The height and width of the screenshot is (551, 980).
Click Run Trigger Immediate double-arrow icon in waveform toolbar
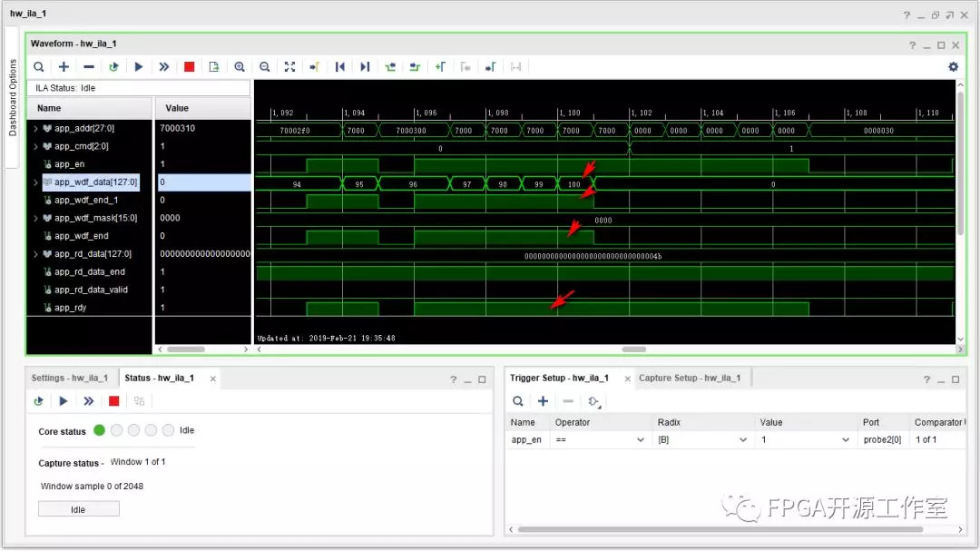164,66
